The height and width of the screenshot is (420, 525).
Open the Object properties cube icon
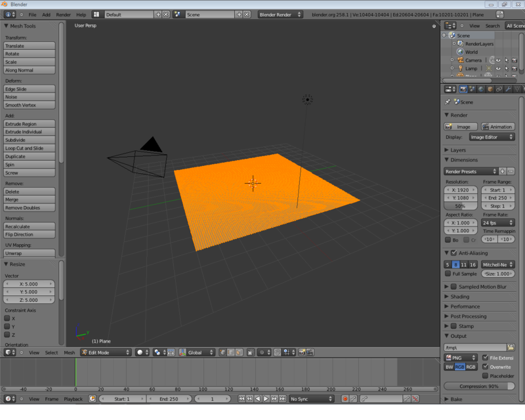[x=490, y=89]
